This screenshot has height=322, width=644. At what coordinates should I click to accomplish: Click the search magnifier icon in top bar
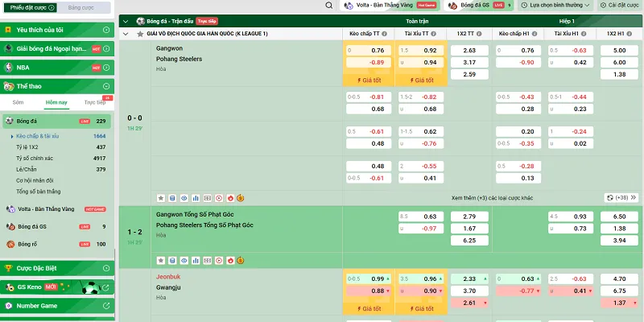click(329, 5)
